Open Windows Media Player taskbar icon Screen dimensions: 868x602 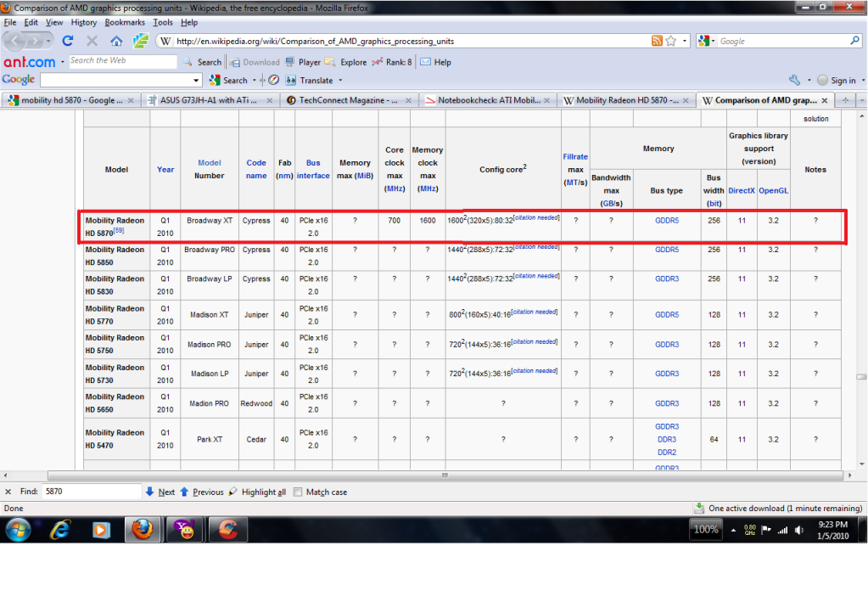tap(100, 530)
